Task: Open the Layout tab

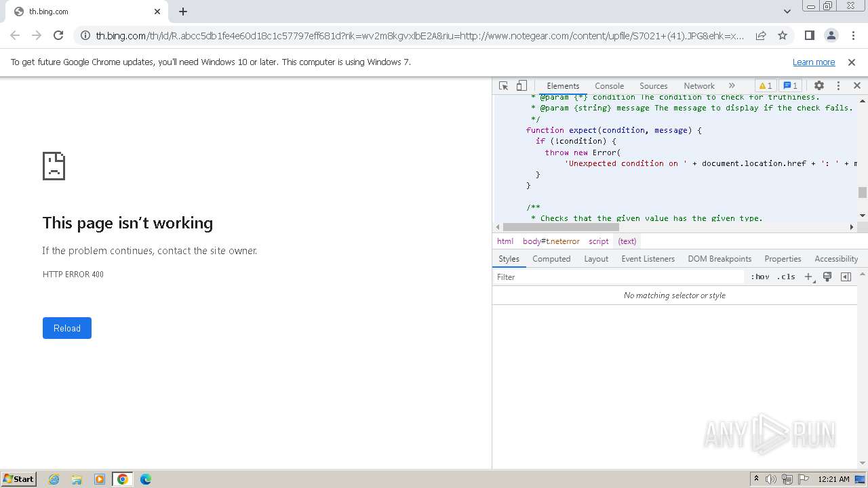Action: 596,259
